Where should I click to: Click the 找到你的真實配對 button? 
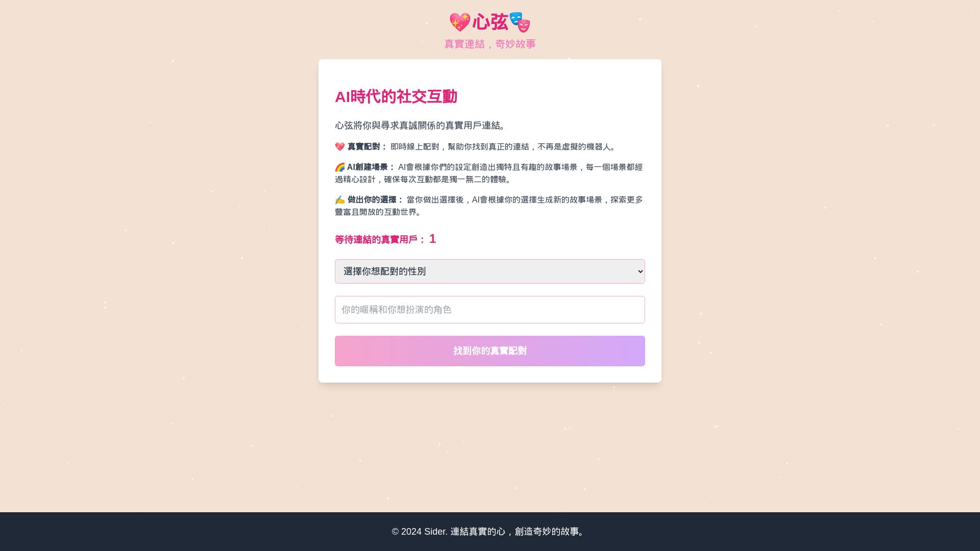coord(490,351)
